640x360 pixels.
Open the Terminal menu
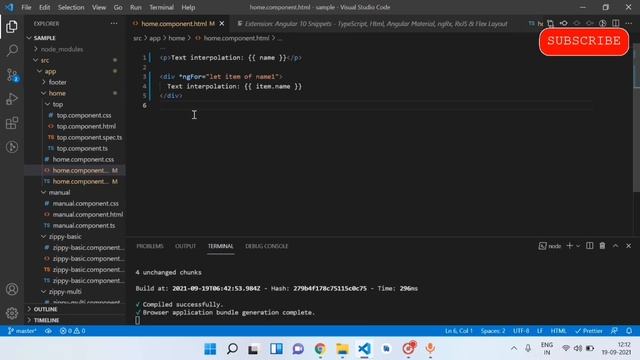[161, 7]
